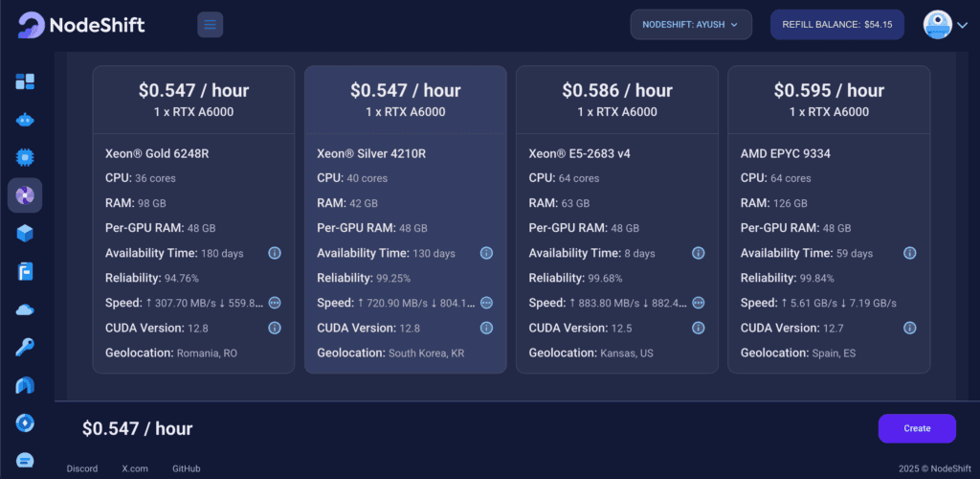Open the blue cube icon in sidebar
The height and width of the screenshot is (479, 980).
(x=25, y=234)
